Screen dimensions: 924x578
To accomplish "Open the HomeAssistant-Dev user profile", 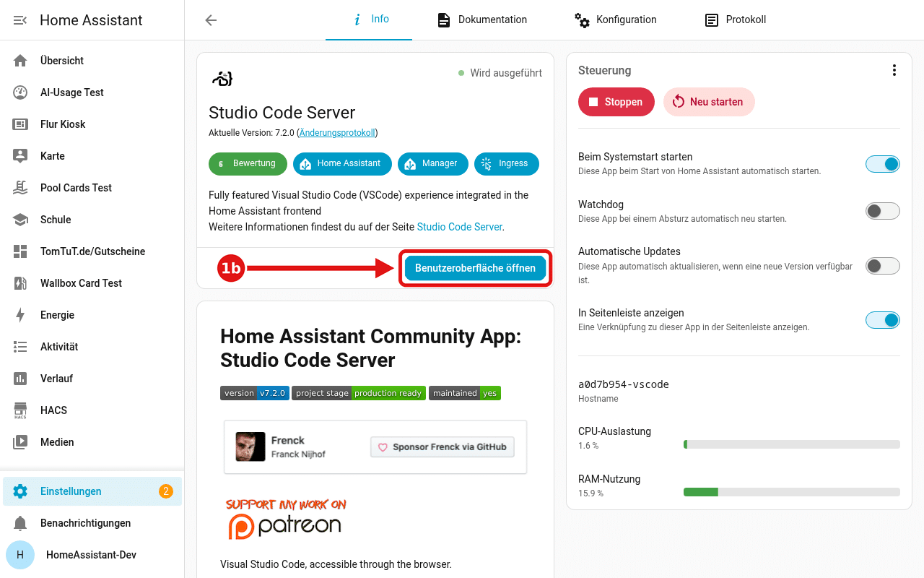I will click(x=92, y=555).
